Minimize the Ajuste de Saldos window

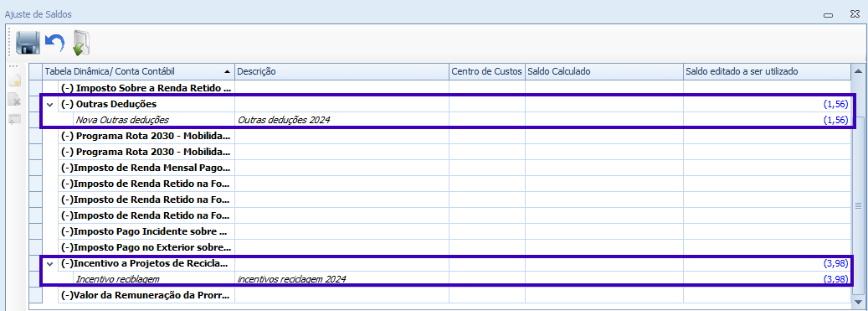pos(828,16)
